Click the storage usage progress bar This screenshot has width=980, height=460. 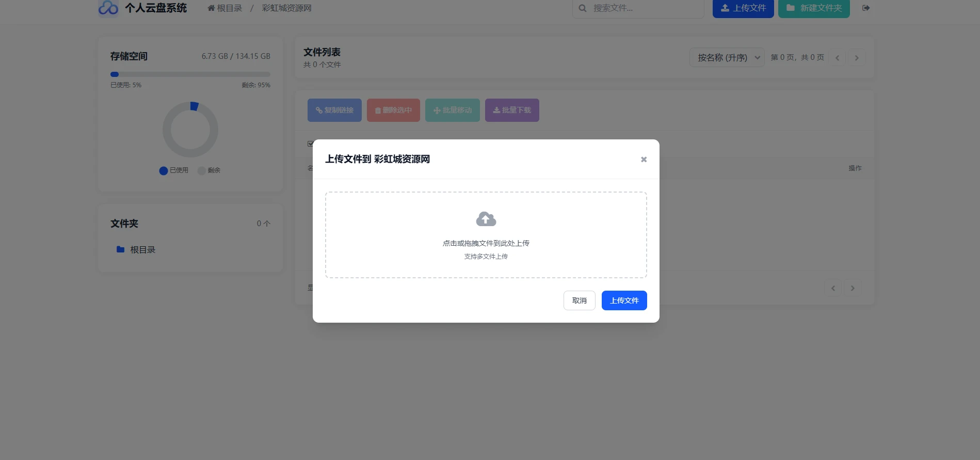click(x=190, y=74)
